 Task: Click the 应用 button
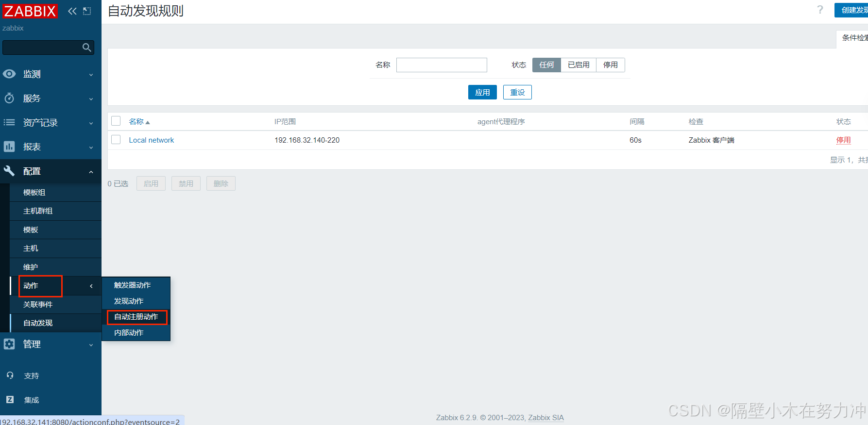(x=482, y=92)
